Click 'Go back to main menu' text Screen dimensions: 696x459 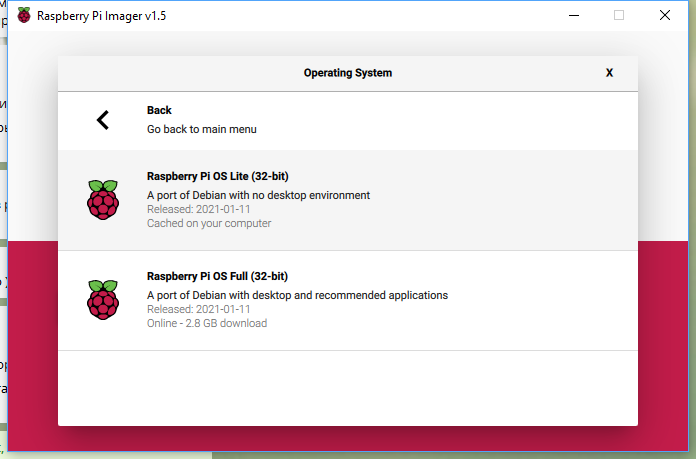pyautogui.click(x=202, y=129)
